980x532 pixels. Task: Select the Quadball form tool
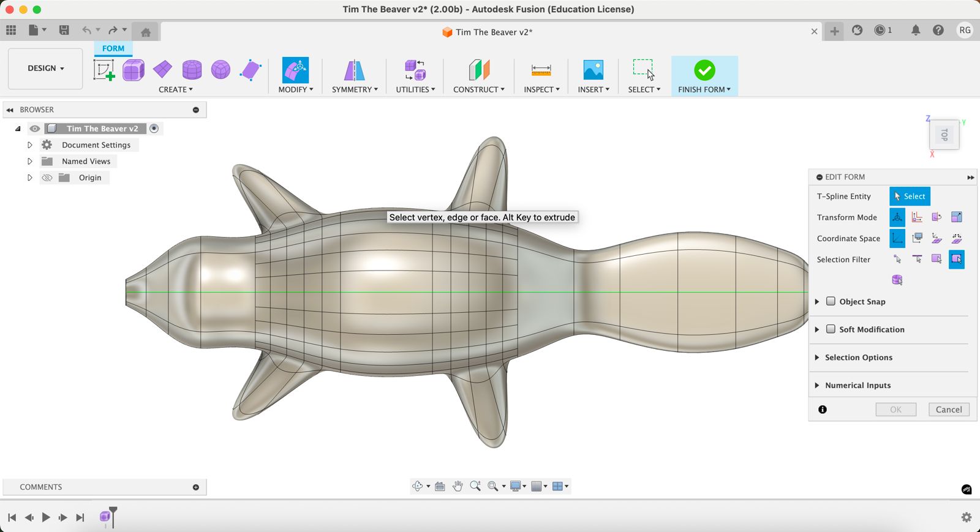click(x=221, y=70)
